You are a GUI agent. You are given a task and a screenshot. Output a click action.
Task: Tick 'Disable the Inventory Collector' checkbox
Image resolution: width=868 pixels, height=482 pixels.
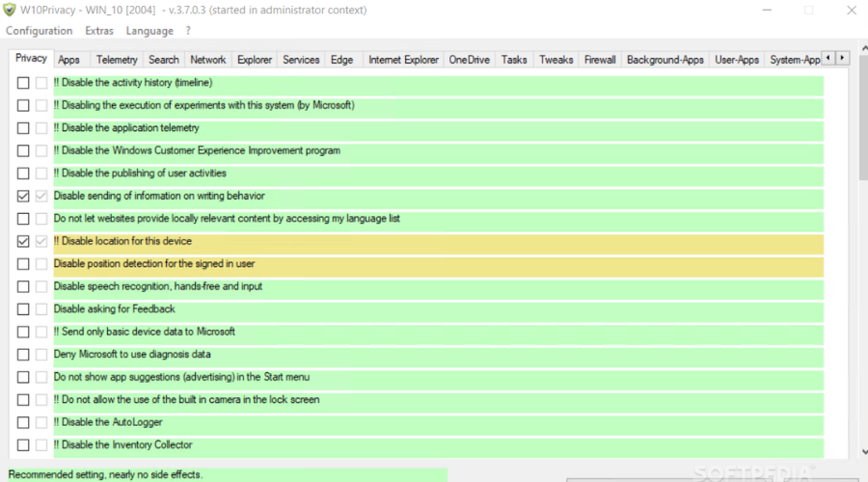pos(23,445)
